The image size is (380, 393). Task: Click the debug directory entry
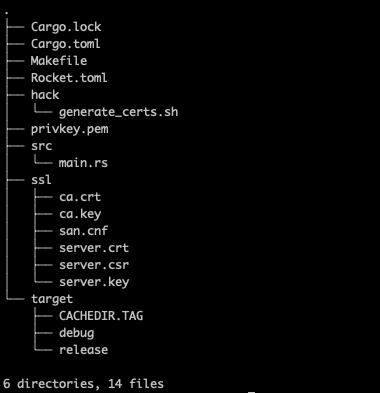point(77,333)
